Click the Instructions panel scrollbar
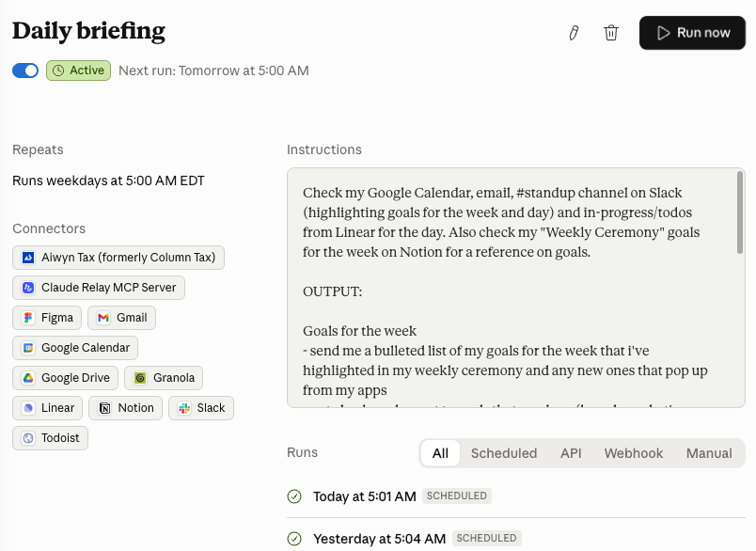The width and height of the screenshot is (756, 551). [x=740, y=212]
